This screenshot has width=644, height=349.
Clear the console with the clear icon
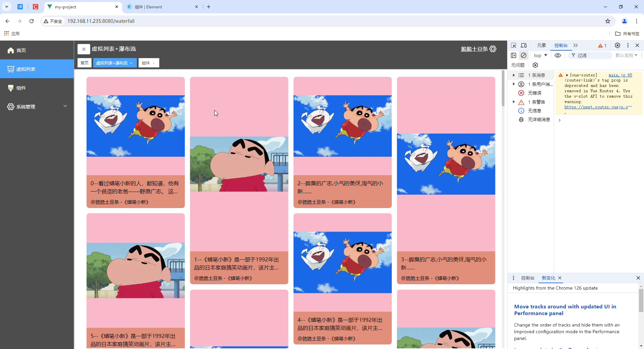(524, 55)
